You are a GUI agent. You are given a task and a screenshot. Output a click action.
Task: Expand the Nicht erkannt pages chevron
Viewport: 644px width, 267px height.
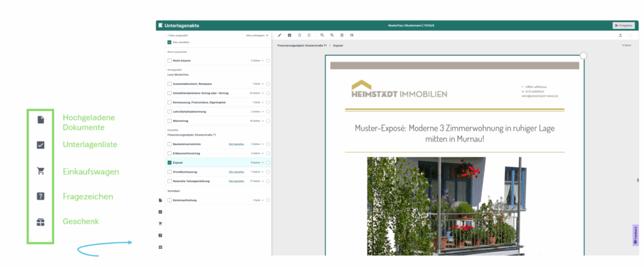[263, 60]
